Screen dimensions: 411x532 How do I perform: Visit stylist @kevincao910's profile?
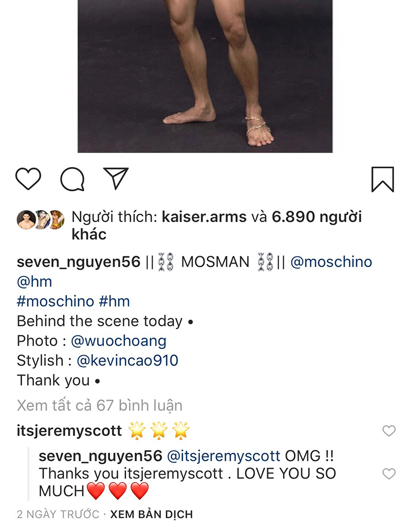[127, 360]
